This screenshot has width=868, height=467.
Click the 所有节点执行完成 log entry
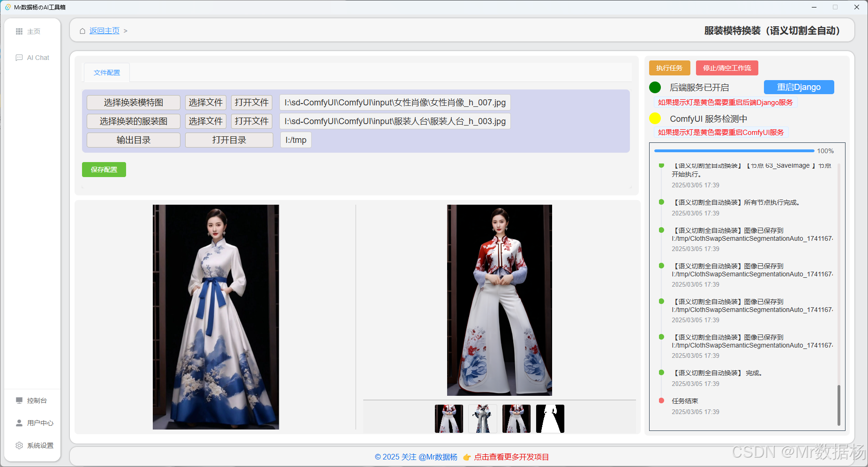coord(738,202)
